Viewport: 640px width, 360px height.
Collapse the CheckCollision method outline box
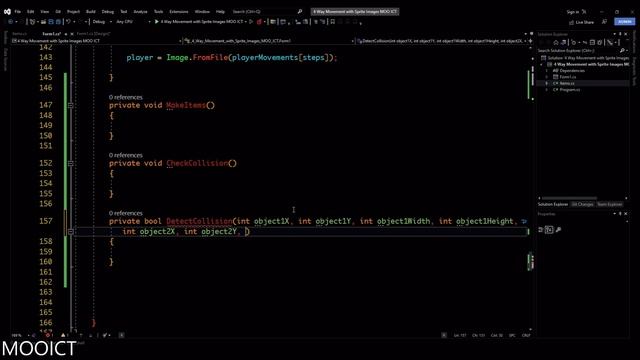click(71, 163)
